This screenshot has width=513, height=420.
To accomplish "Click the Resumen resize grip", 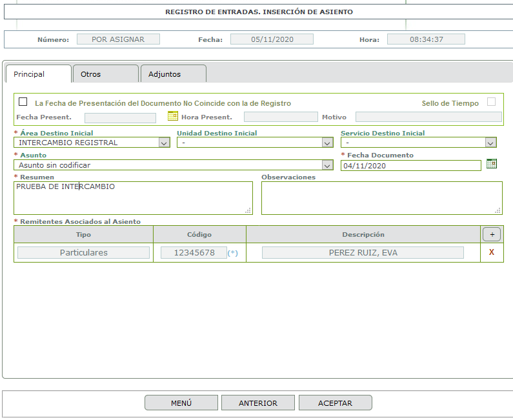I will [x=248, y=211].
